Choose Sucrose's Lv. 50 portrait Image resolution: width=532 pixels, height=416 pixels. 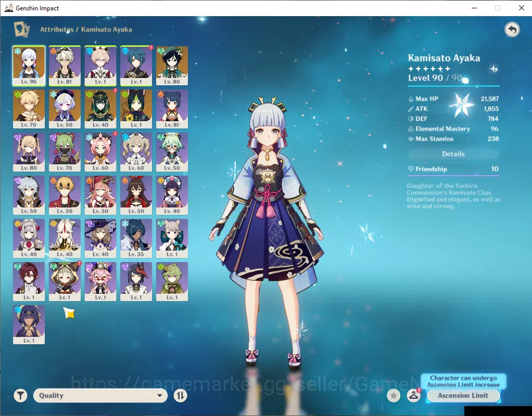coord(172,152)
